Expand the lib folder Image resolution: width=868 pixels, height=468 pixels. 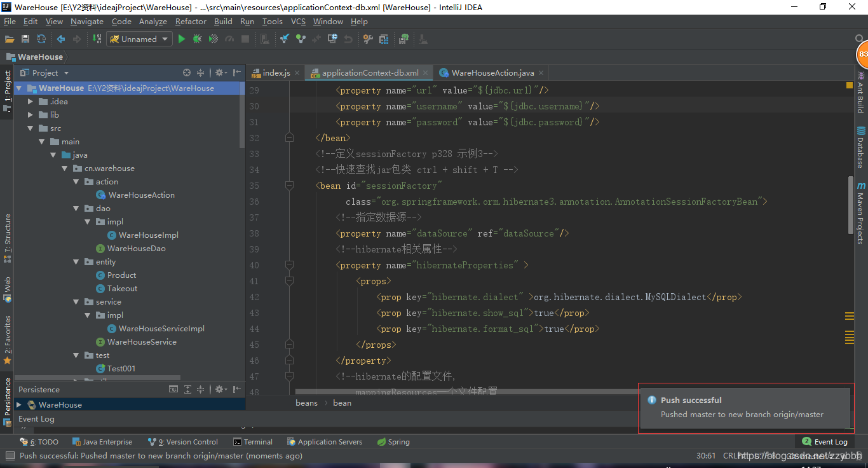[30, 114]
